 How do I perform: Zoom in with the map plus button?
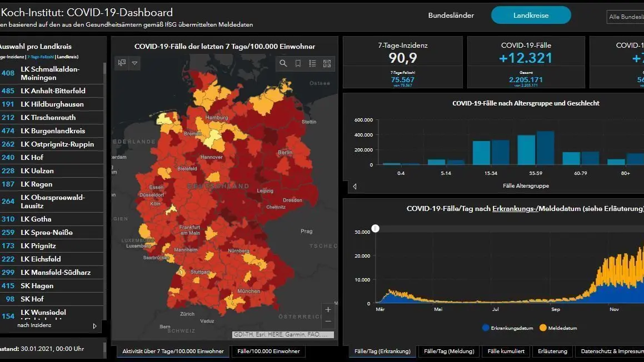pyautogui.click(x=328, y=309)
